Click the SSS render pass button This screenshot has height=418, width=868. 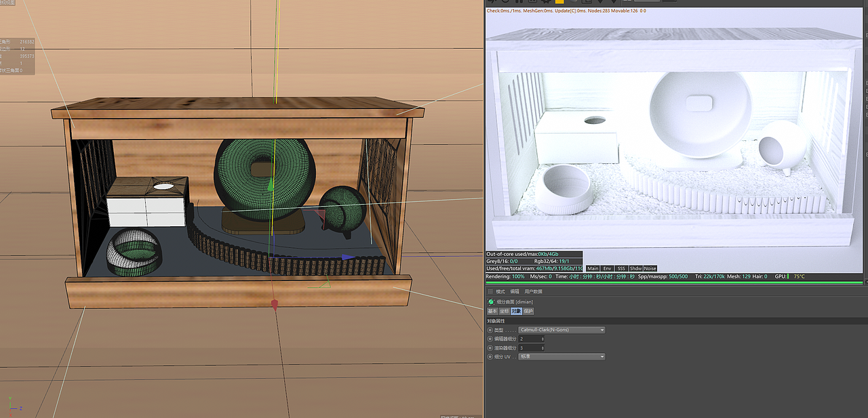pos(621,268)
